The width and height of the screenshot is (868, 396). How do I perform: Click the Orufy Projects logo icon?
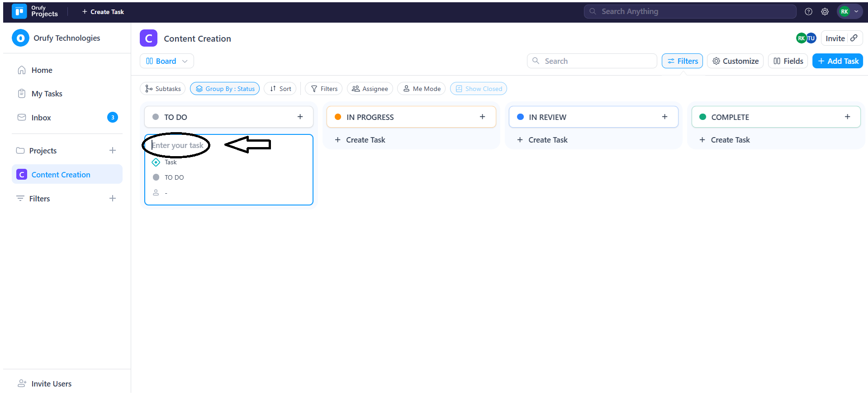19,11
